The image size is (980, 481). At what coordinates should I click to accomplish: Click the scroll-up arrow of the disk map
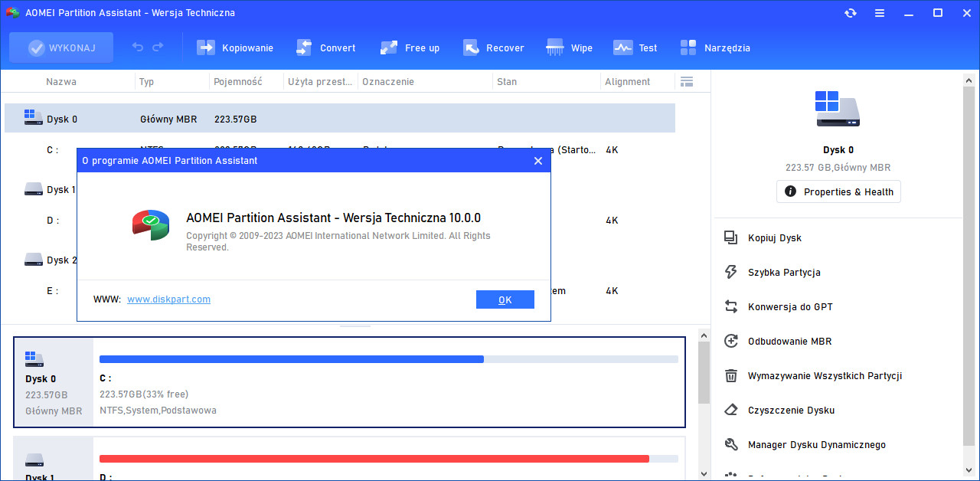pos(704,335)
